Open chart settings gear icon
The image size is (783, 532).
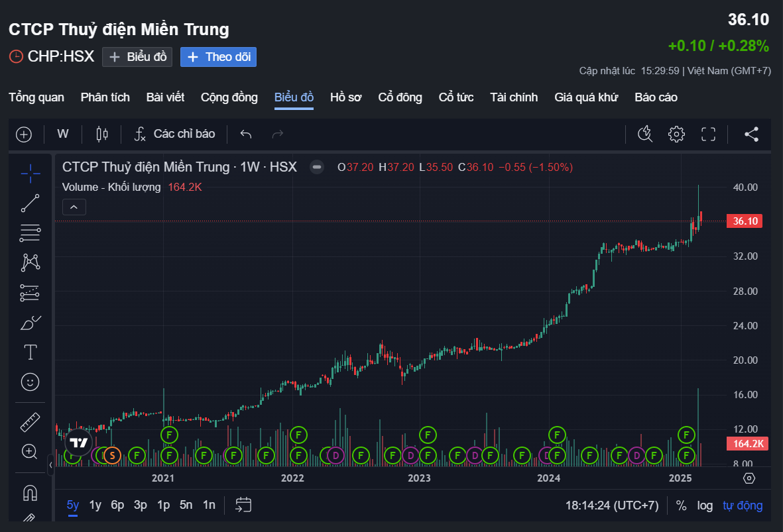[676, 134]
